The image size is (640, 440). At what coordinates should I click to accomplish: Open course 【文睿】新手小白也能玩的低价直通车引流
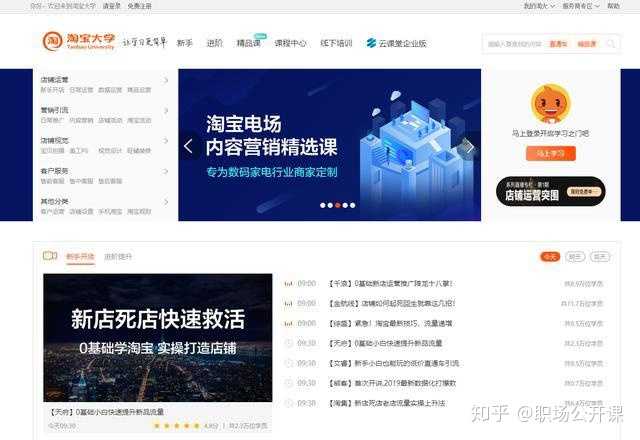pos(394,363)
